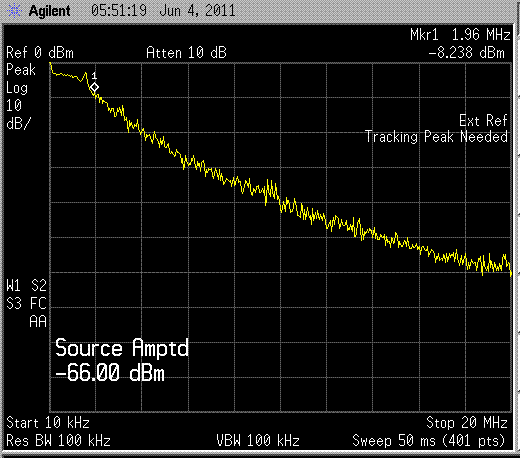The image size is (520, 458).
Task: Click the Sweep 50 ms (401 pts) readout
Action: tap(429, 441)
